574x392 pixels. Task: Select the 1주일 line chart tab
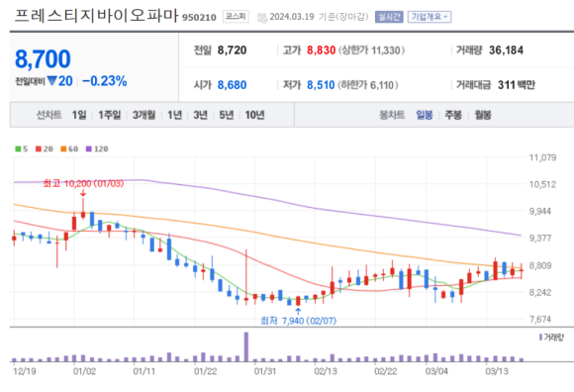tap(110, 115)
